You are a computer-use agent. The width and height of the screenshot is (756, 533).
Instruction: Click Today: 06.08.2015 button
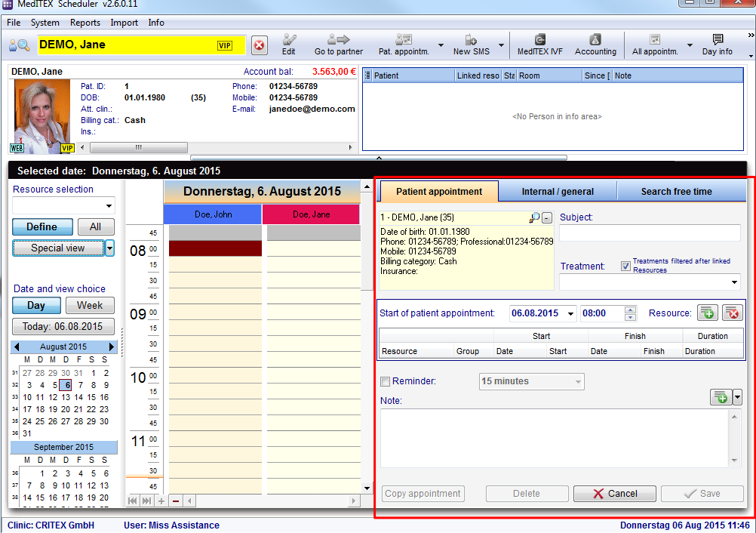click(x=63, y=327)
